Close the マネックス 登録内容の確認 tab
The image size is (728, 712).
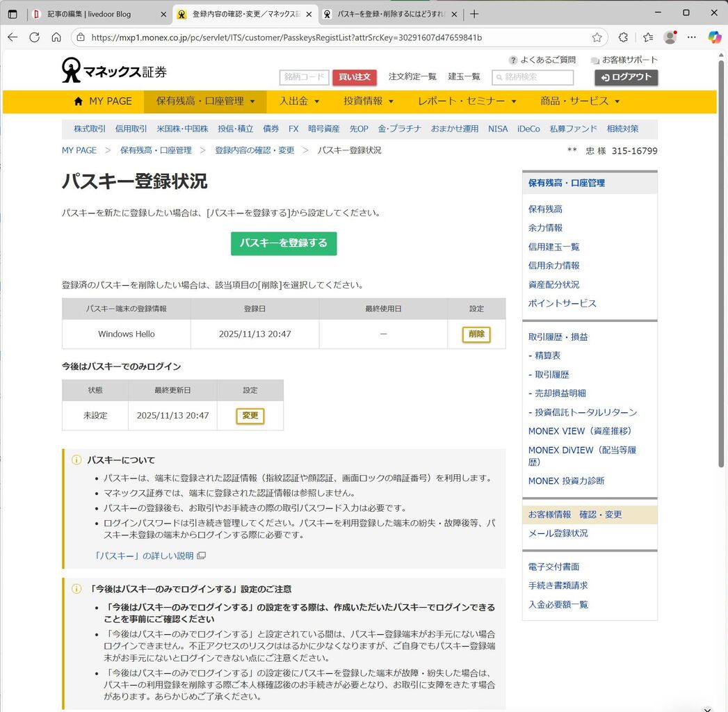coord(309,15)
